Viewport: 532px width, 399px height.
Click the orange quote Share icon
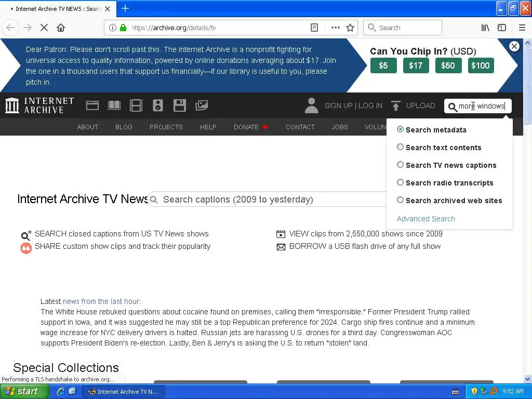click(26, 248)
